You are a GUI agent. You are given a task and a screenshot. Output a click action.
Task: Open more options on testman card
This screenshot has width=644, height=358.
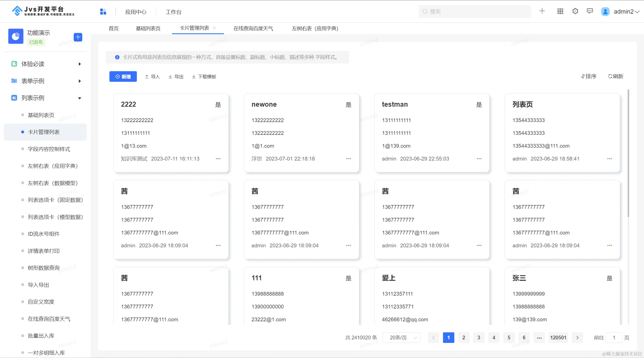pos(479,159)
